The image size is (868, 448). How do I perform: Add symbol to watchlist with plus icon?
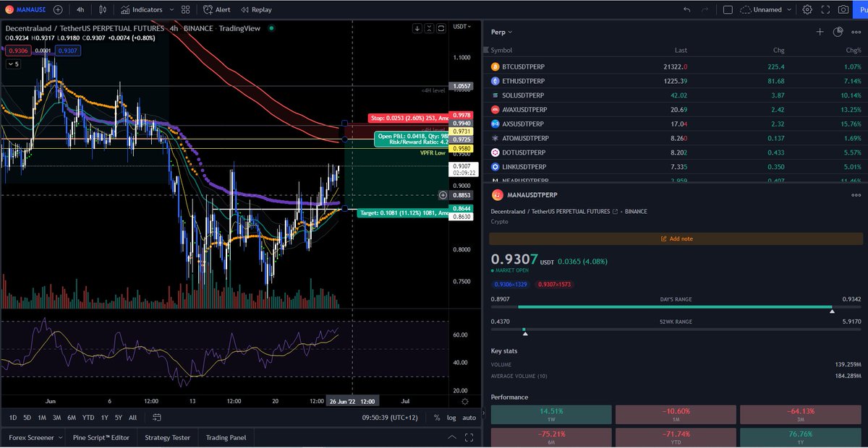(820, 32)
